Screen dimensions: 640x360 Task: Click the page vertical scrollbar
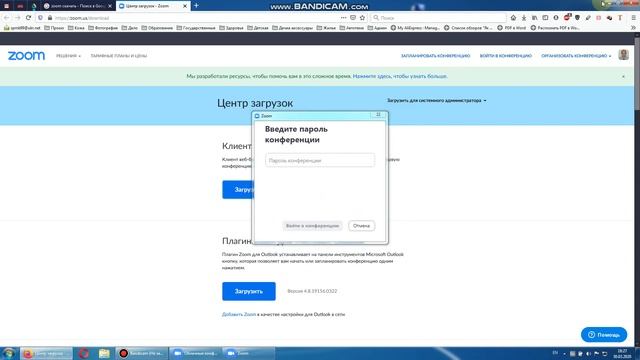tap(637, 73)
